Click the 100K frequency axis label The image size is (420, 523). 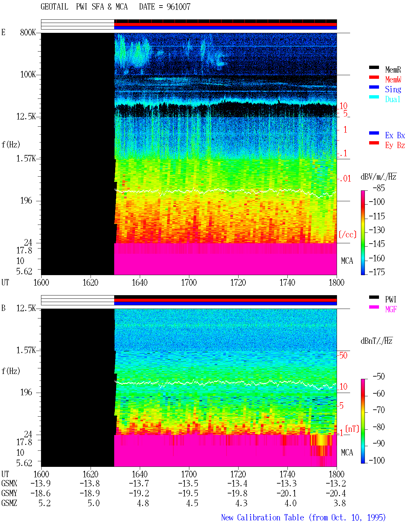pyautogui.click(x=28, y=74)
